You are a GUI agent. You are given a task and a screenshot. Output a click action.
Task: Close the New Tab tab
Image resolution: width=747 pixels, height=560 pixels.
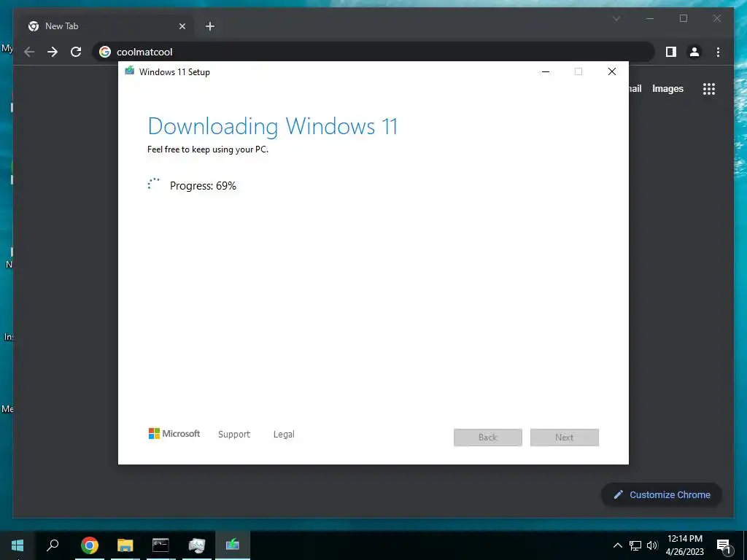pos(182,26)
